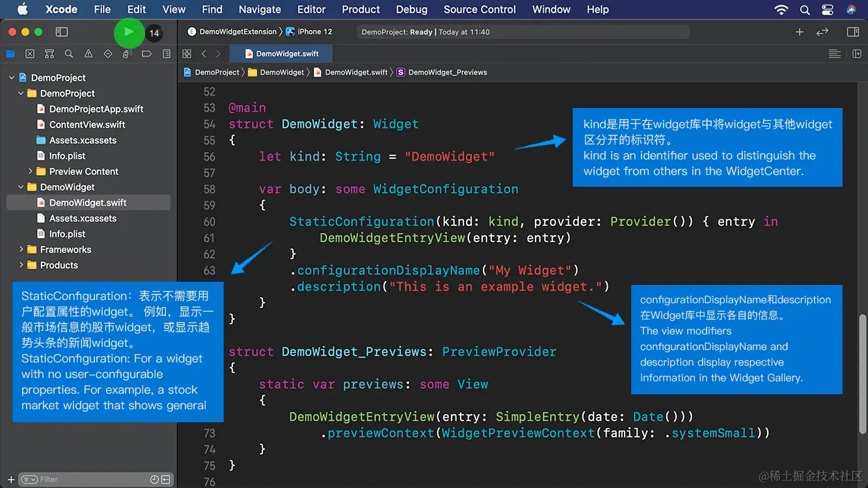Click the DemoWidget folder in jump bar
The width and height of the screenshot is (868, 488).
pyautogui.click(x=276, y=72)
